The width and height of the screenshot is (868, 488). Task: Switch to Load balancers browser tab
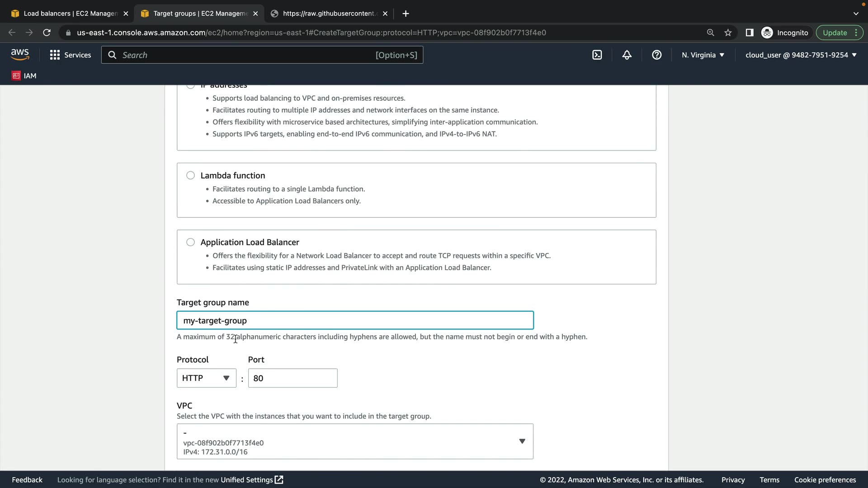(70, 14)
